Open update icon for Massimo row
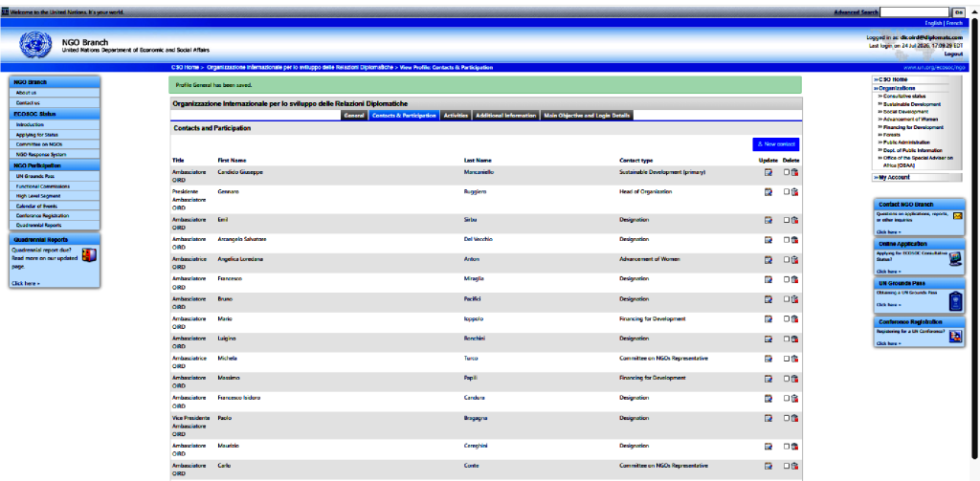 coord(768,379)
